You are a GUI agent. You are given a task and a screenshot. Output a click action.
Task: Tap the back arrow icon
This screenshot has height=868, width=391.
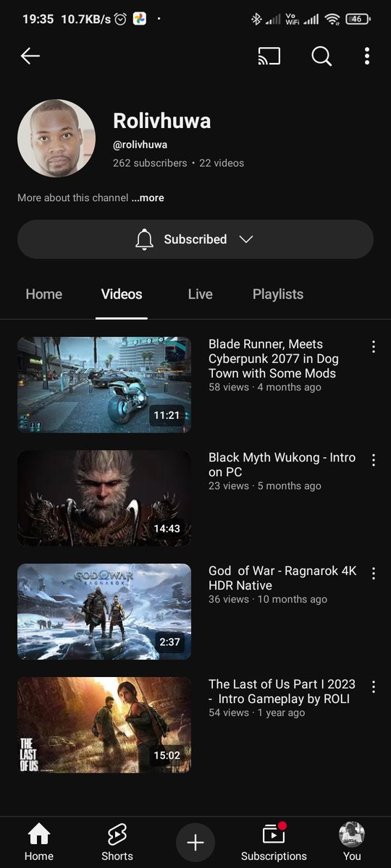(x=30, y=56)
